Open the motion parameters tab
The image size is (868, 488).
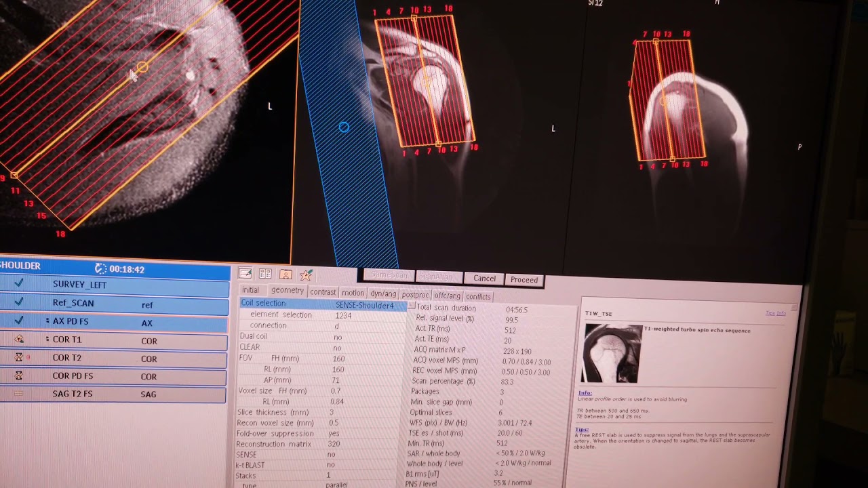coord(353,293)
